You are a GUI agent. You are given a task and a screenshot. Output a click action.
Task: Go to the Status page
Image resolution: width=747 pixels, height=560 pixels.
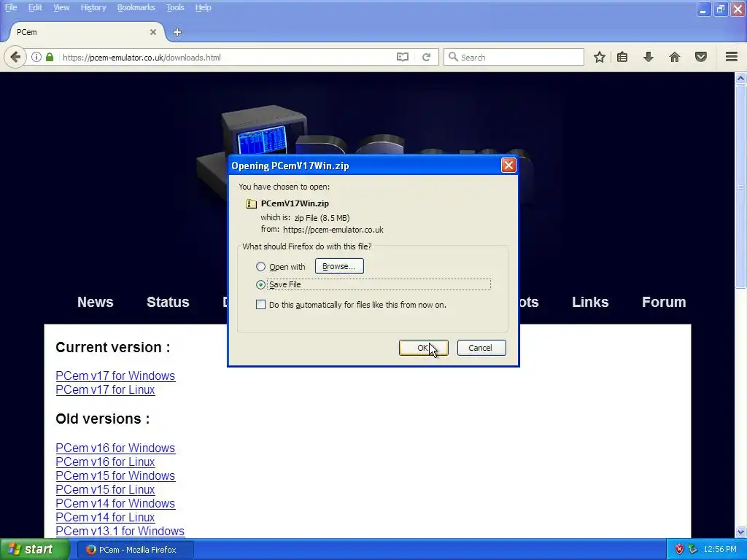168,302
